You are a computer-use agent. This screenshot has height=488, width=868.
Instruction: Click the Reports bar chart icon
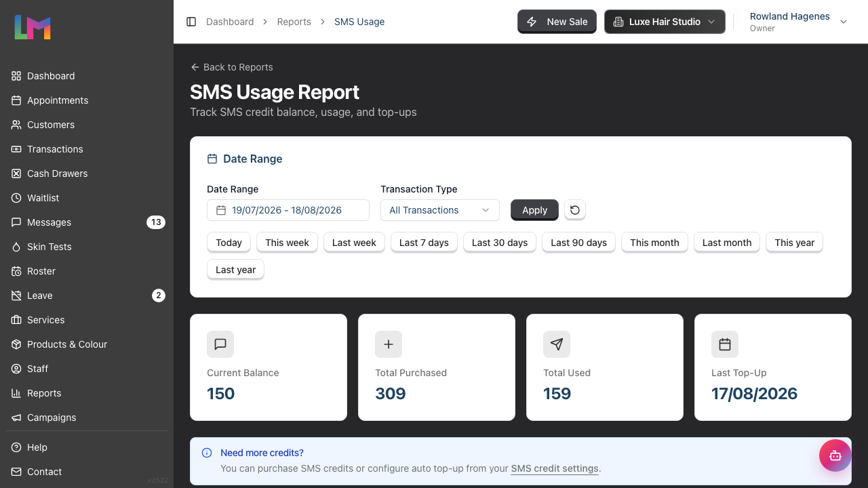point(16,393)
